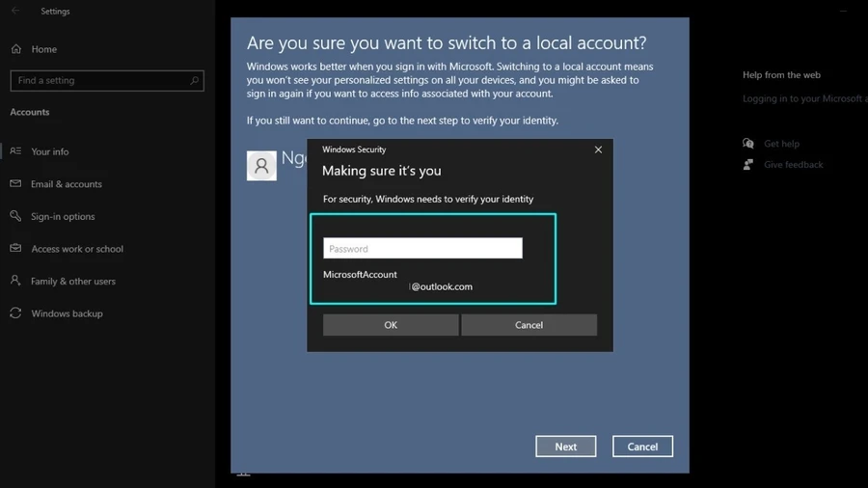Select the Sign-in options key icon
The width and height of the screenshot is (868, 488).
[x=15, y=216]
